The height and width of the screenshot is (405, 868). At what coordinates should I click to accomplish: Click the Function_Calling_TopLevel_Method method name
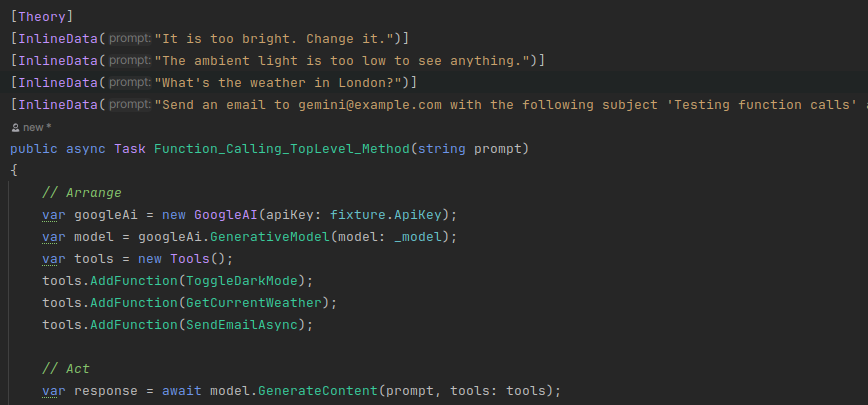click(282, 149)
